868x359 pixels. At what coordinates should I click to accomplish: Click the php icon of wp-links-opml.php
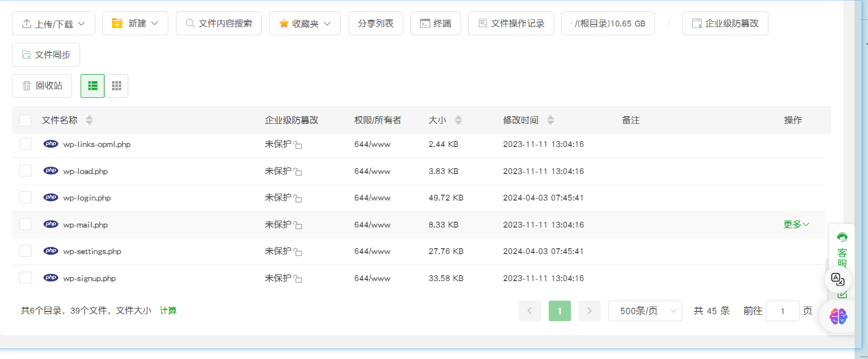(51, 144)
